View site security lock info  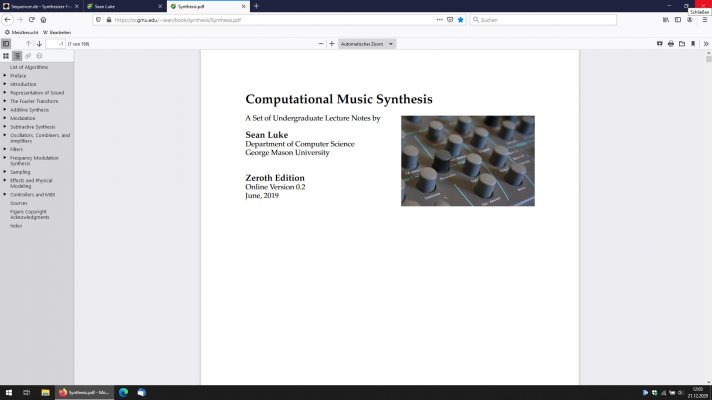pyautogui.click(x=109, y=20)
